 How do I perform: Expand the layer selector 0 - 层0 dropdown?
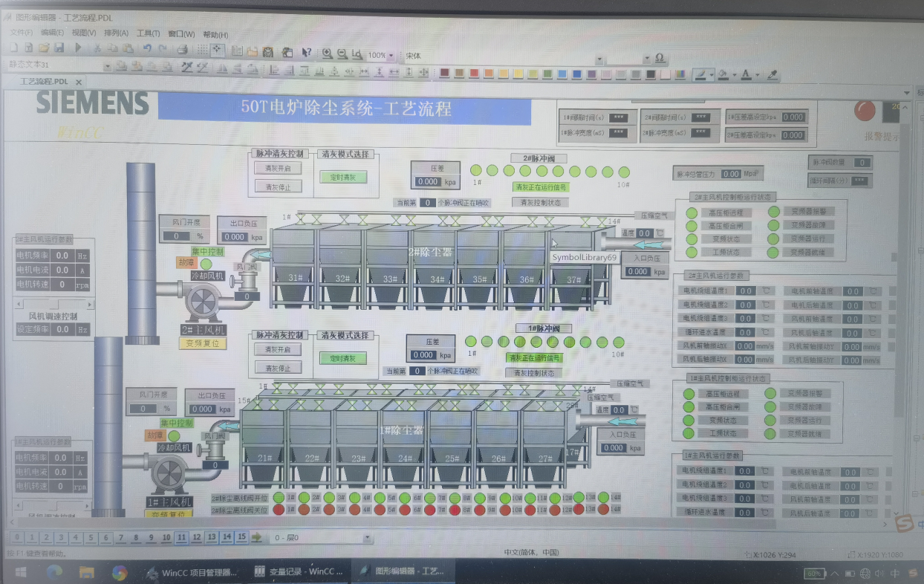367,538
